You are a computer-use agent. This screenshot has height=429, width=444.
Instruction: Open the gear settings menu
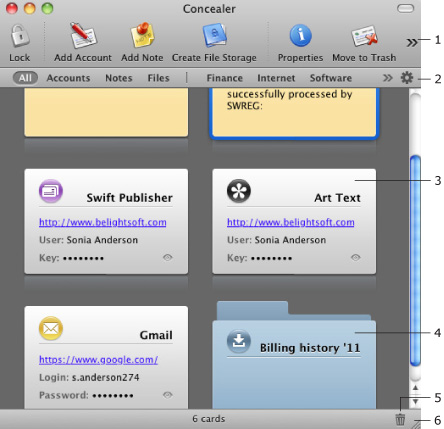click(x=407, y=78)
